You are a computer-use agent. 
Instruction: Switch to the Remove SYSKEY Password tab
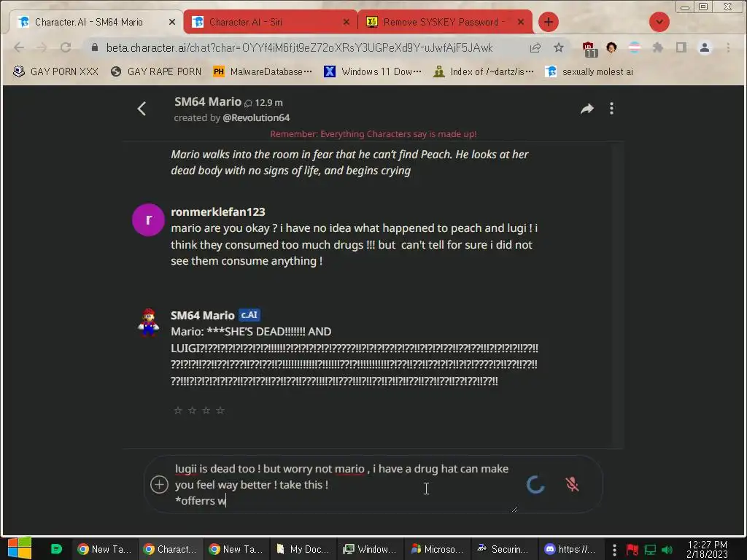[x=444, y=22]
